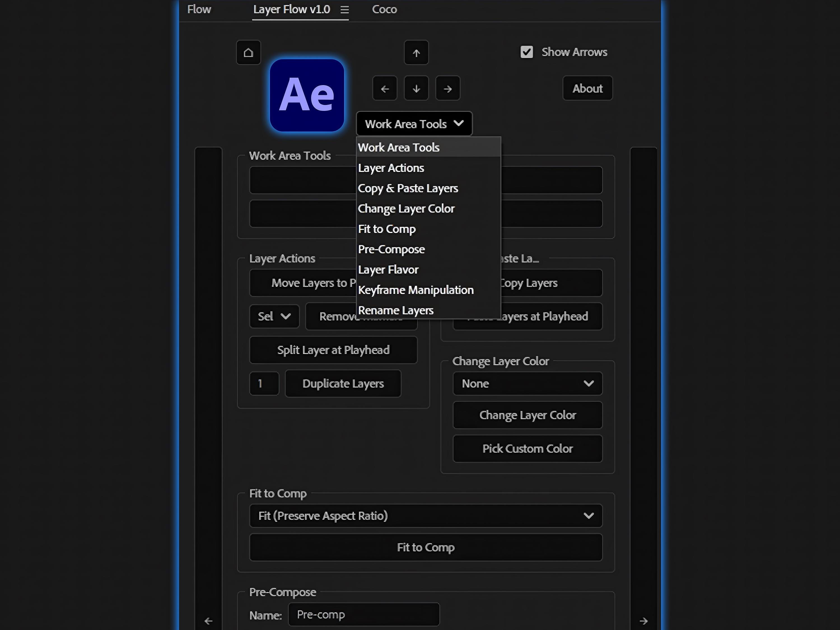Image resolution: width=840 pixels, height=630 pixels.
Task: Open the None layer color dropdown
Action: (x=528, y=384)
